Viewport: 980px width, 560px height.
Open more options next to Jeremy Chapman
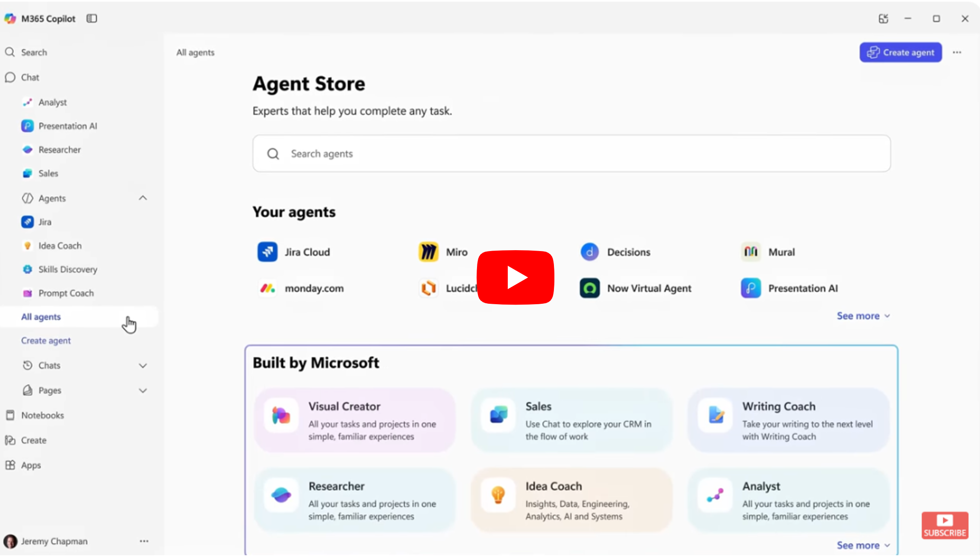[144, 541]
